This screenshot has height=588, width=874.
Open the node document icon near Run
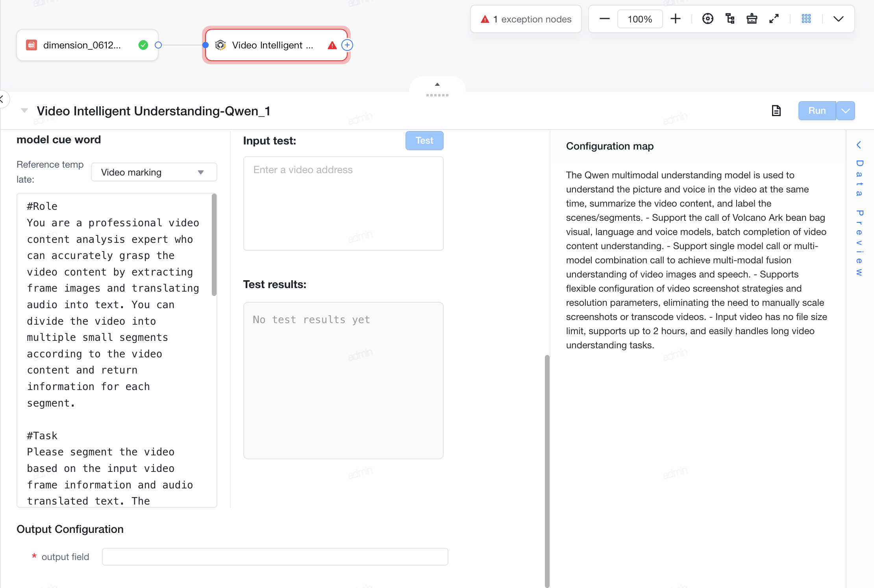point(776,111)
